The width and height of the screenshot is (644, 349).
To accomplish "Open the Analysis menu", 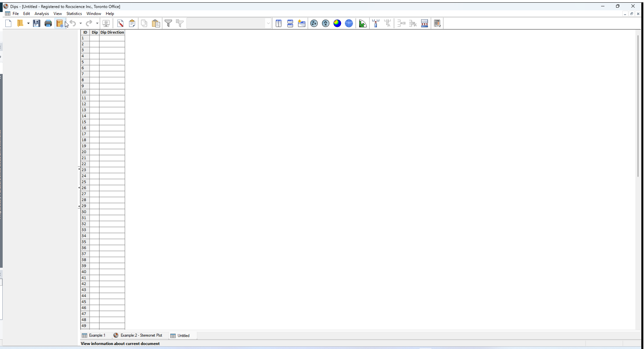I will 42,14.
